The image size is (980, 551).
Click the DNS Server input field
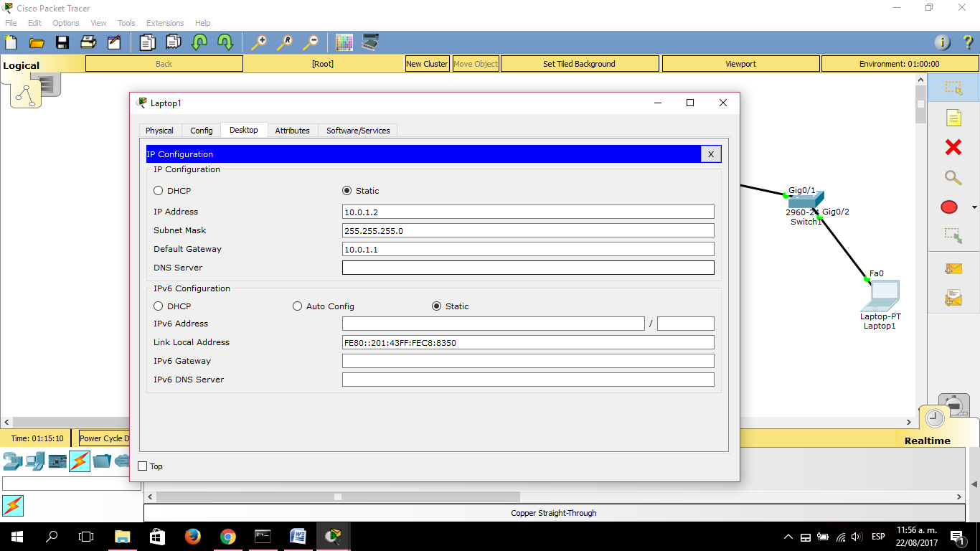tap(528, 267)
